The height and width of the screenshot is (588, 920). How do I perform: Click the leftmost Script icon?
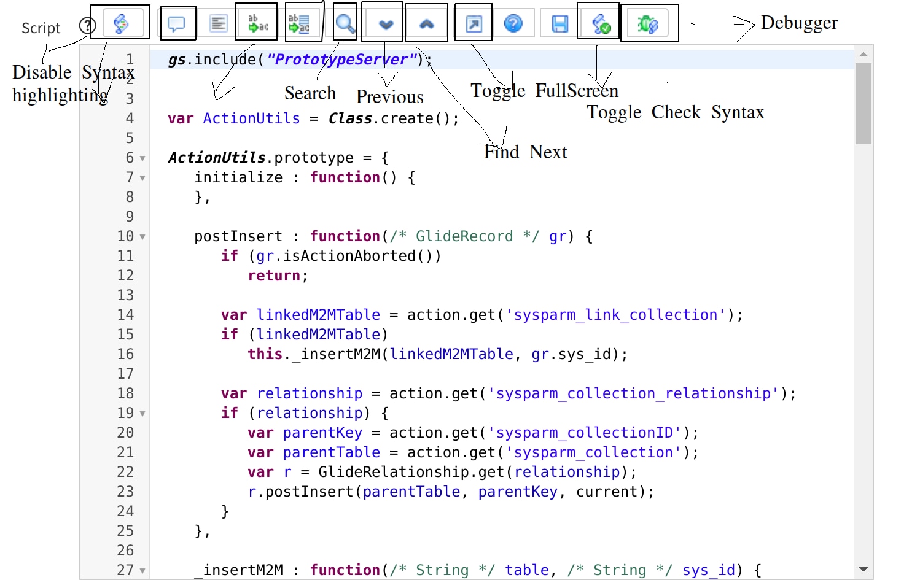121,23
